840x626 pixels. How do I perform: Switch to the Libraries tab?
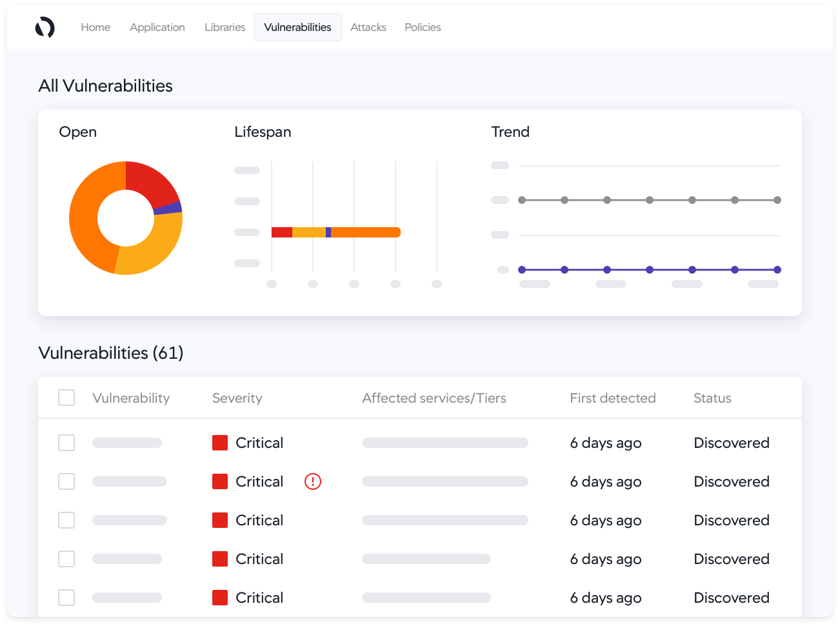pos(225,27)
